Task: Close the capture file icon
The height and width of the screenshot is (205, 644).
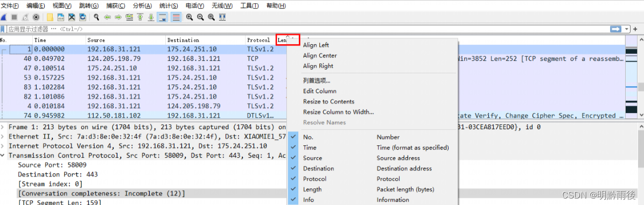Action: click(x=72, y=17)
